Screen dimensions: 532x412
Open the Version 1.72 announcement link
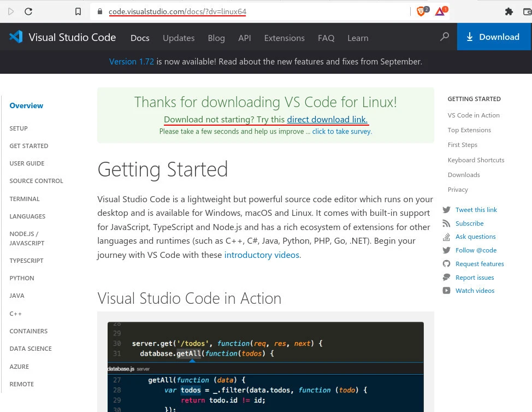[x=132, y=62]
